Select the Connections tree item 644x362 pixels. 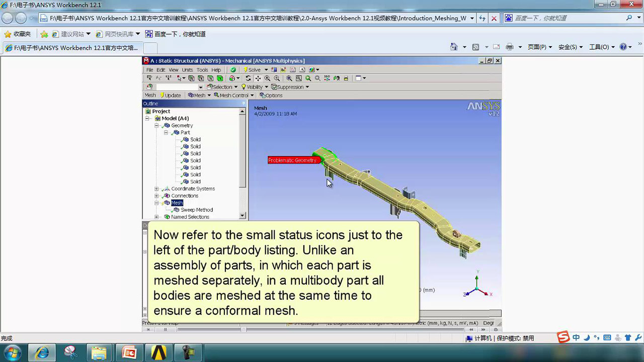[185, 196]
